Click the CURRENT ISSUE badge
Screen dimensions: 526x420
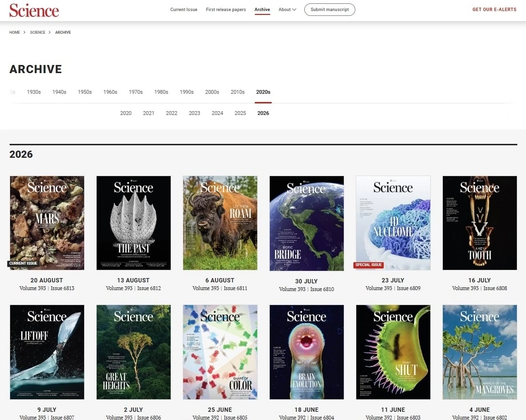pos(23,263)
